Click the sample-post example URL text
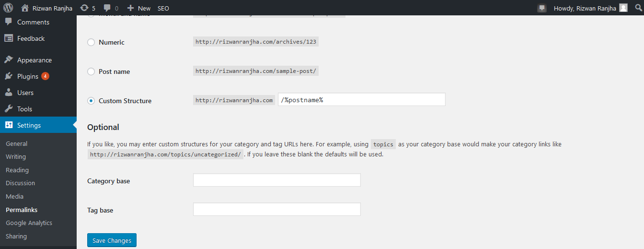 (x=256, y=71)
